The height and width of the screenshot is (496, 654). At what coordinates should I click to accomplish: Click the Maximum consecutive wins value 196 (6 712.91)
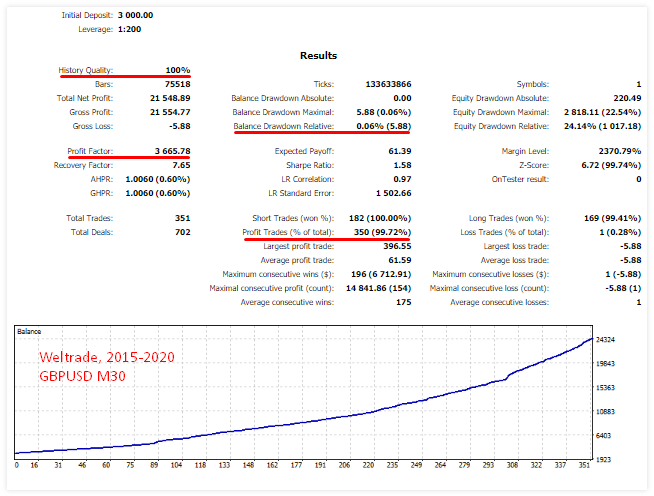[381, 274]
